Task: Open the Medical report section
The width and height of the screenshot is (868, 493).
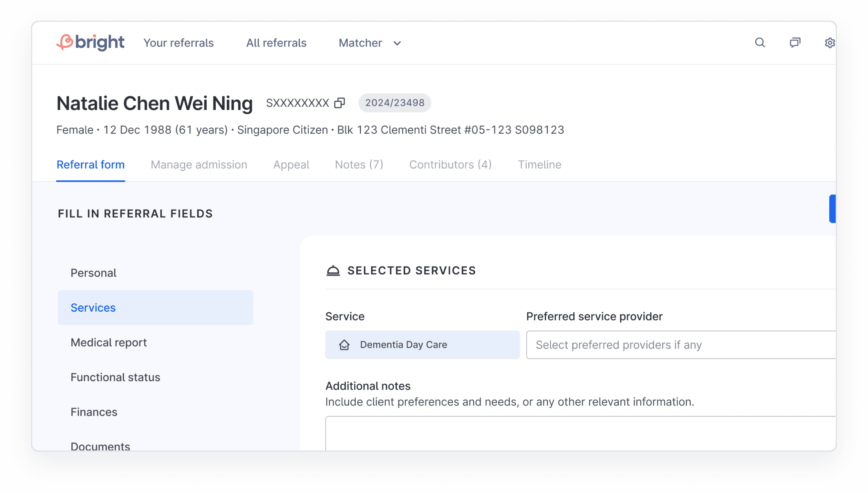Action: (x=156, y=342)
